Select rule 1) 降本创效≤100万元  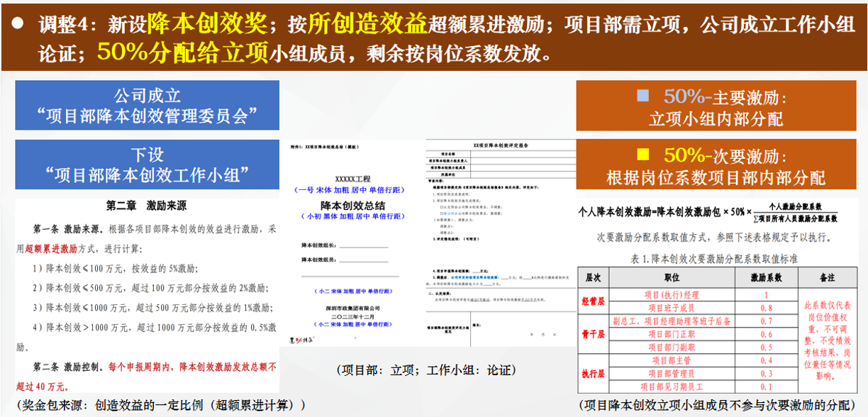(x=115, y=268)
